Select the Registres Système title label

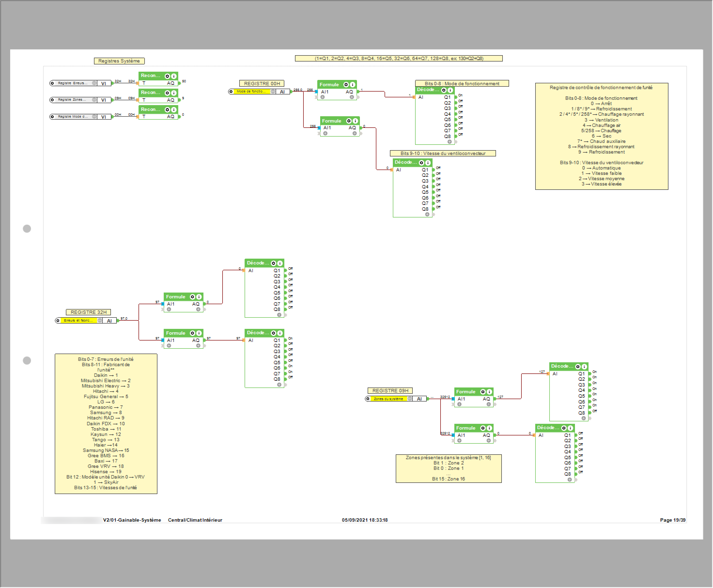(x=119, y=61)
